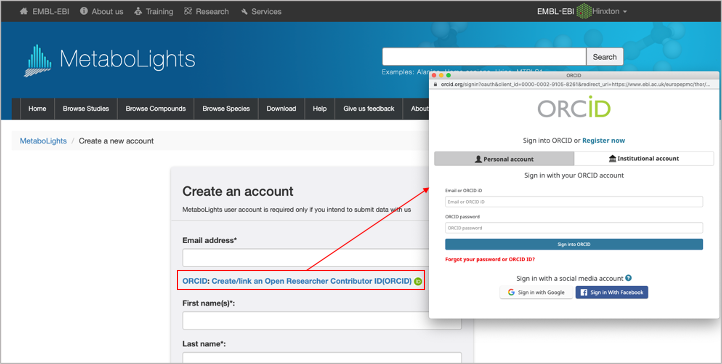
Task: Click the Create an account heading
Action: (x=238, y=191)
